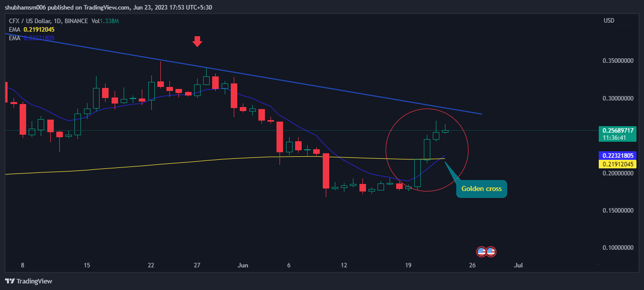Click the Jul label on the date axis
The width and height of the screenshot is (644, 290).
click(519, 265)
